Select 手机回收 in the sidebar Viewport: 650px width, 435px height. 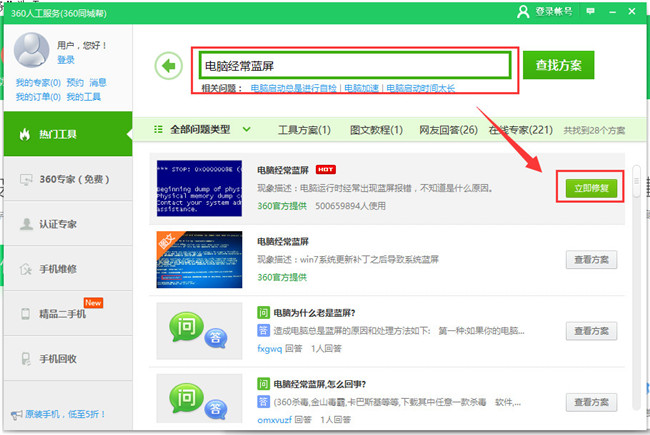68,358
